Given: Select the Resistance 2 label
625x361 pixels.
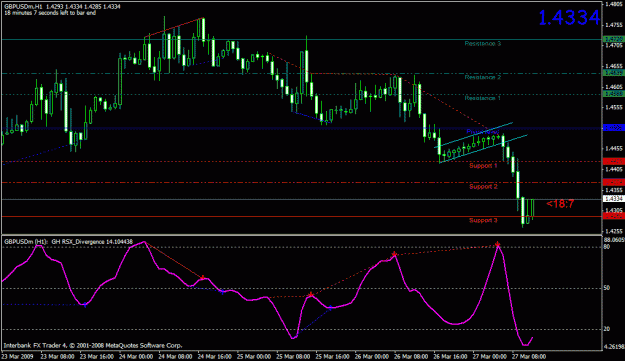Looking at the screenshot, I should (x=482, y=77).
